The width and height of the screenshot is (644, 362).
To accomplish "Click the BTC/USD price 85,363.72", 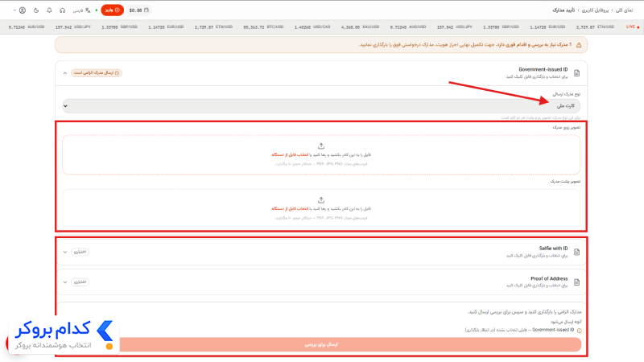I will [253, 27].
